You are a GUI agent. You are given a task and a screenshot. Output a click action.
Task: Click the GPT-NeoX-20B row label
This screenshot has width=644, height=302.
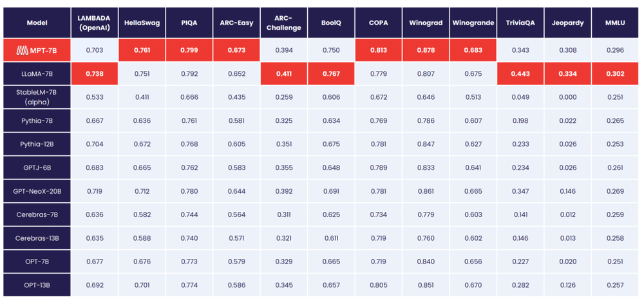pyautogui.click(x=37, y=191)
